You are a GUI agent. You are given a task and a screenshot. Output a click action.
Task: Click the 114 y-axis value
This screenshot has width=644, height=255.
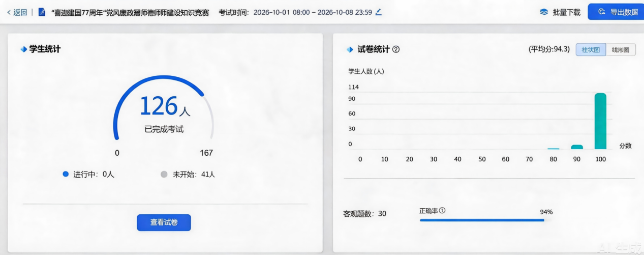[353, 87]
